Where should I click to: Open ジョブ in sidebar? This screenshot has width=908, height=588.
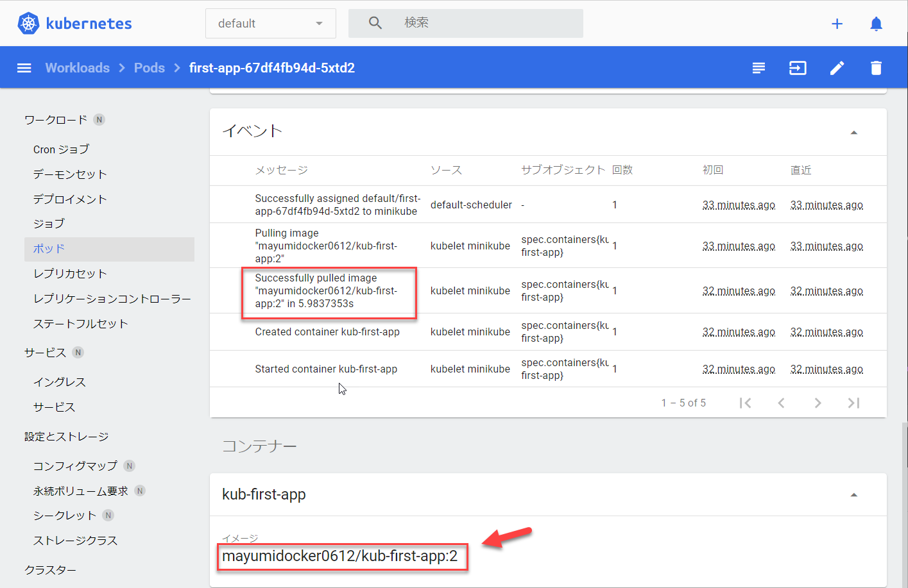(x=49, y=224)
